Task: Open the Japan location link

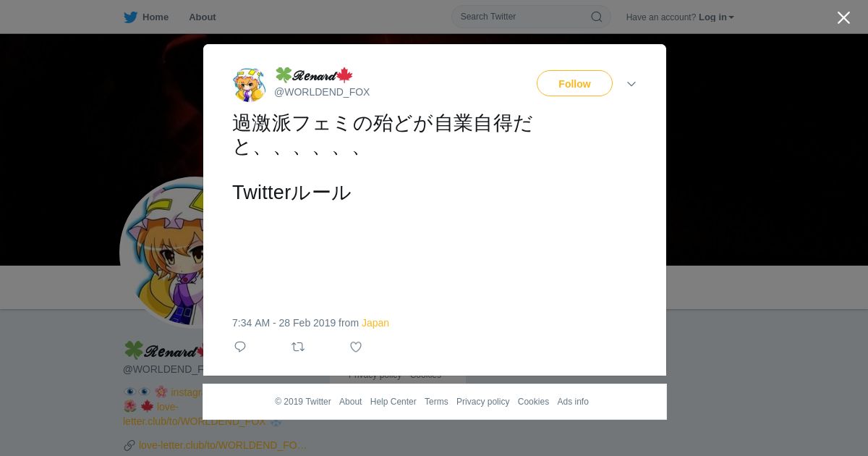Action: point(375,323)
